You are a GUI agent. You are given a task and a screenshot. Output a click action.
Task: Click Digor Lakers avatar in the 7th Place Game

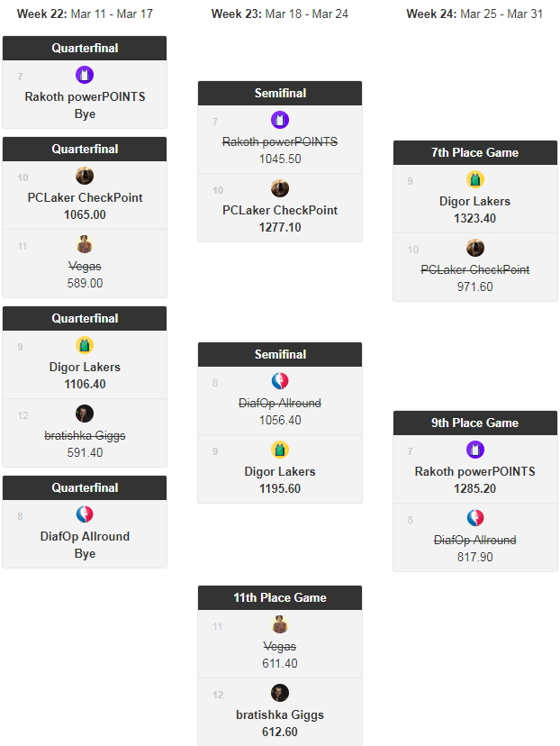pyautogui.click(x=475, y=179)
